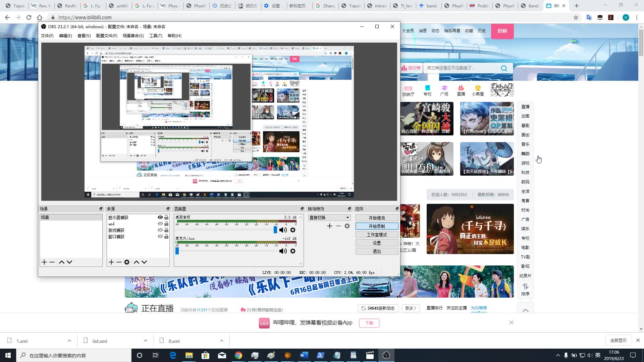Screen dimensions: 644x362
Task: Click 退出 button in OBS controls
Action: tap(377, 251)
